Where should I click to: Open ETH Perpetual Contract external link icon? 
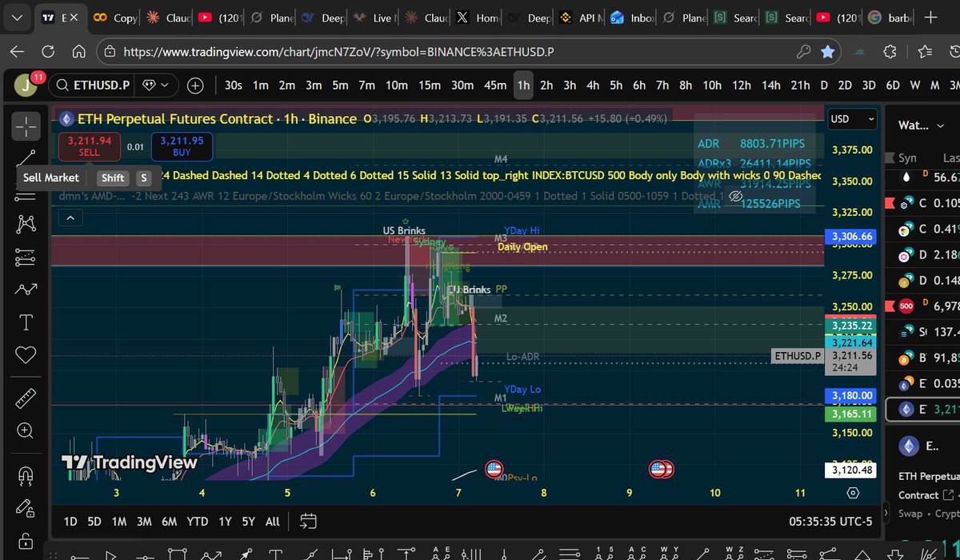[x=949, y=495]
